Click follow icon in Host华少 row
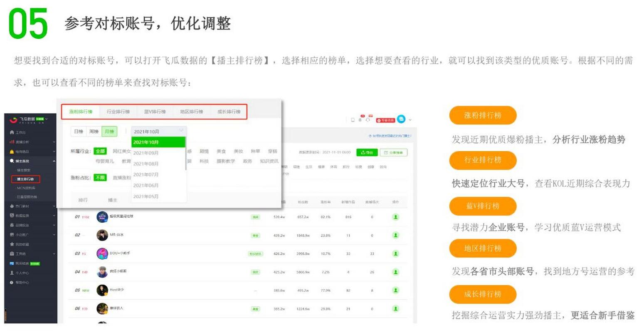This screenshot has width=644, height=333. click(x=395, y=290)
